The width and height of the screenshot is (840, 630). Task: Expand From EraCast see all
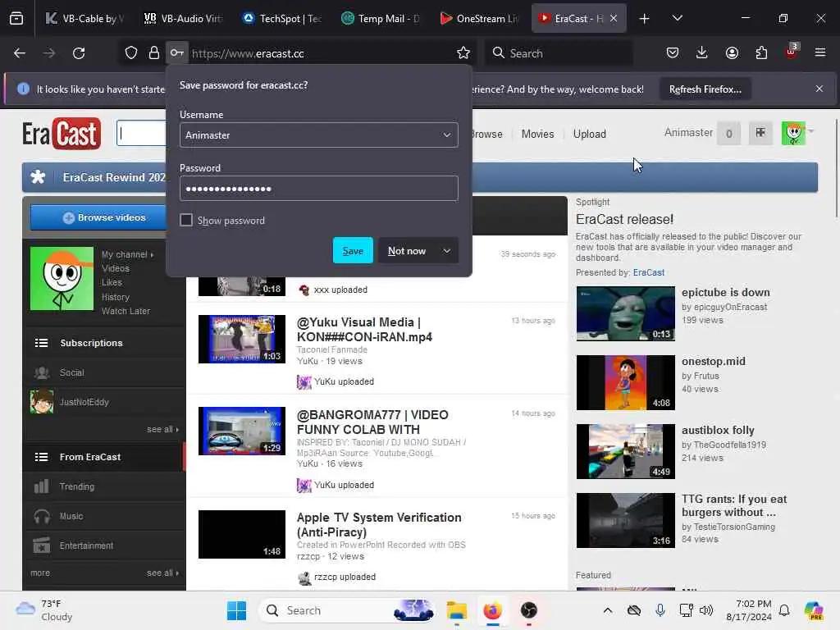(x=162, y=573)
